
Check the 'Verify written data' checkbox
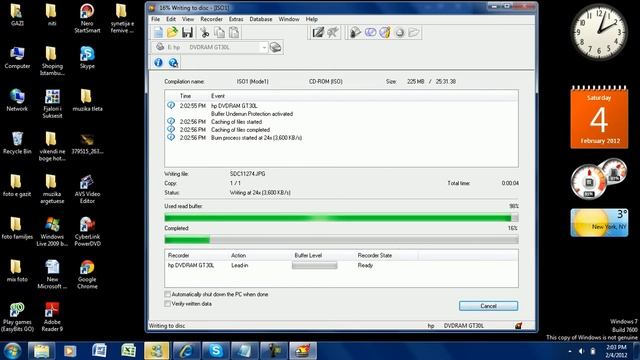(167, 304)
